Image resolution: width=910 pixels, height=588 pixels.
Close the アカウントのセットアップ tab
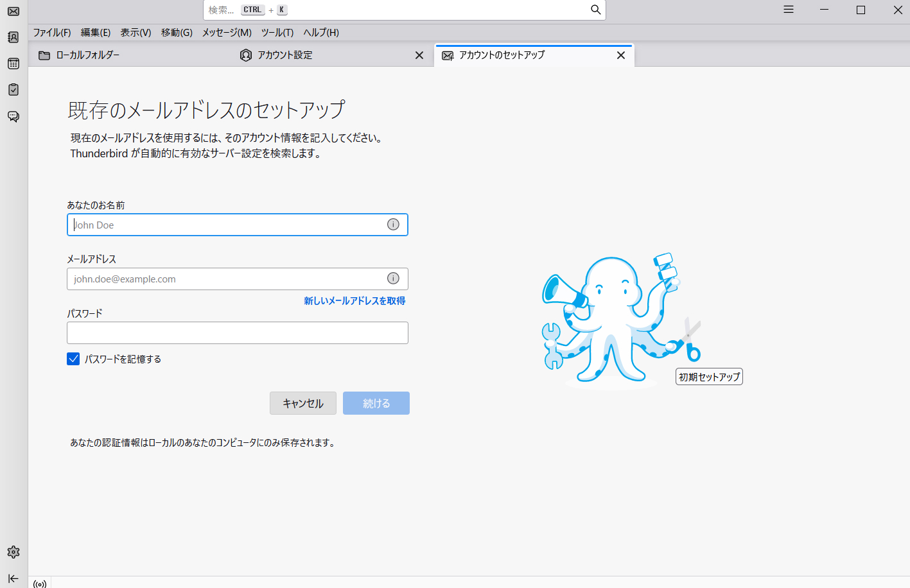point(621,55)
